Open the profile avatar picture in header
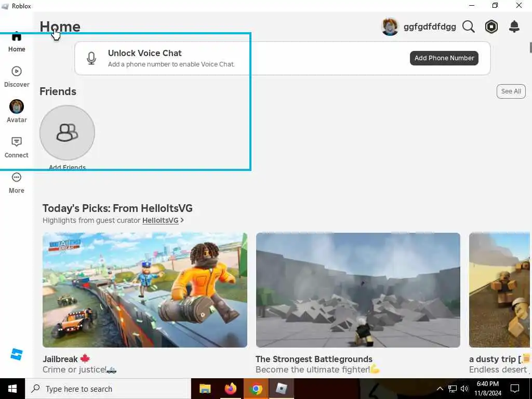Image resolution: width=532 pixels, height=399 pixels. [390, 26]
